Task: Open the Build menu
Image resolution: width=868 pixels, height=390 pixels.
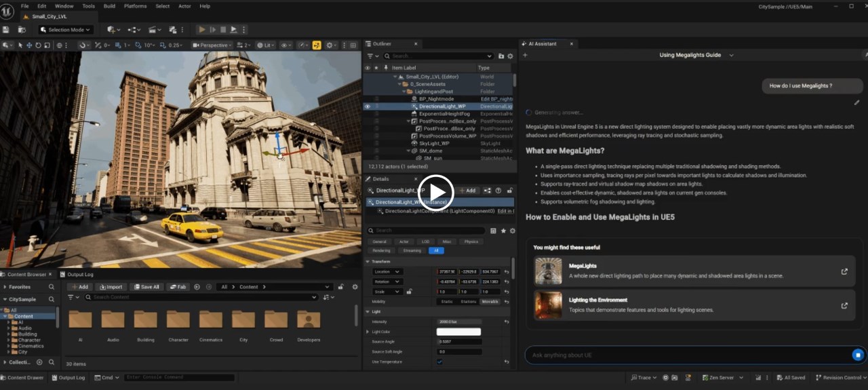Action: click(109, 6)
